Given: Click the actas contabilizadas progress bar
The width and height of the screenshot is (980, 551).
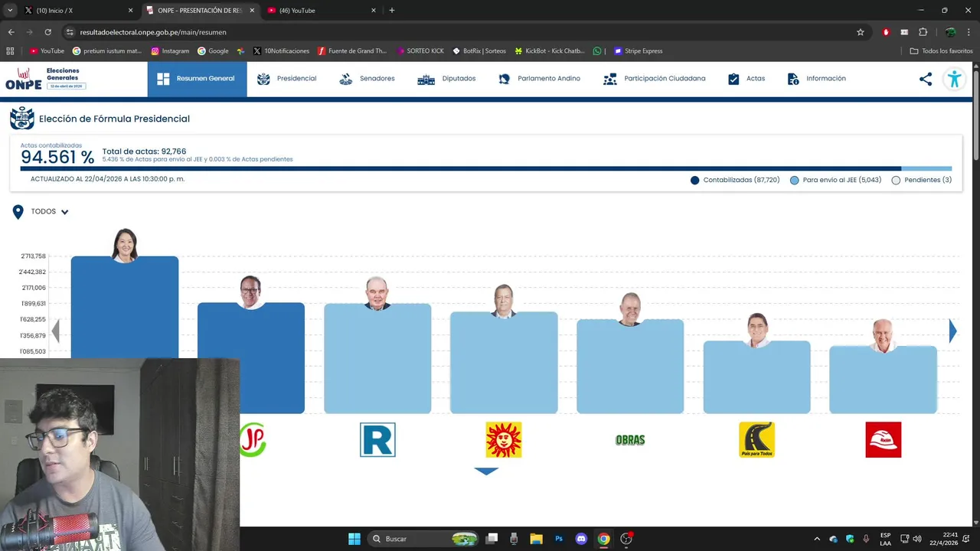Looking at the screenshot, I should tap(486, 168).
